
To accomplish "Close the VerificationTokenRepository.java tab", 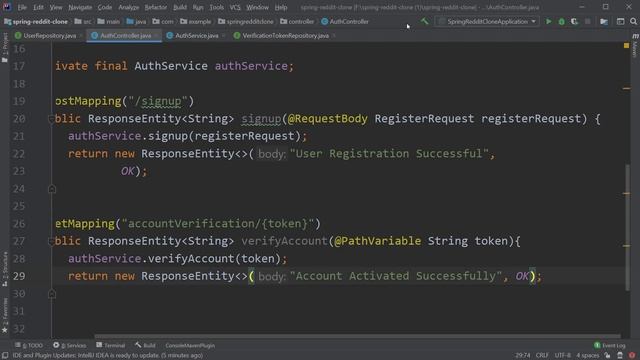I will [x=334, y=36].
